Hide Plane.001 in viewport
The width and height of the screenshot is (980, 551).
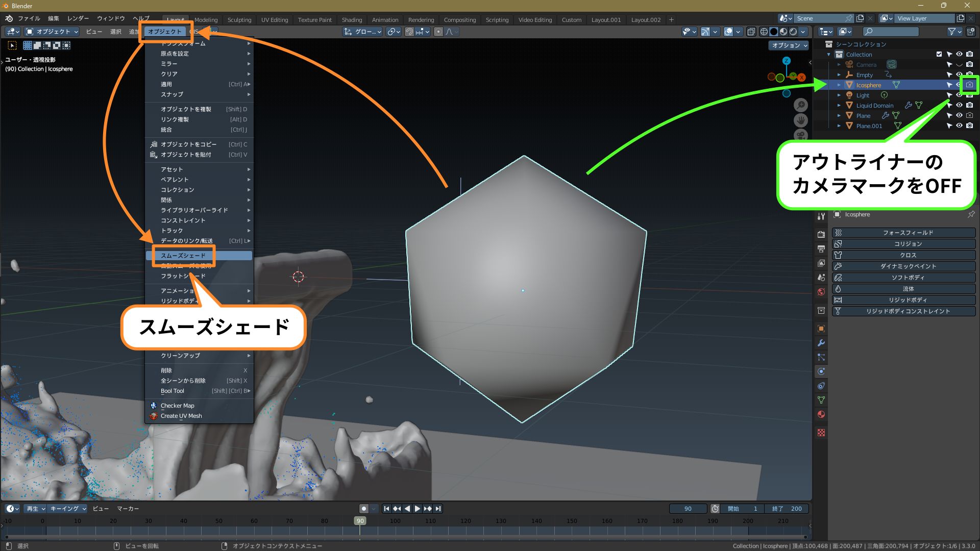point(959,126)
